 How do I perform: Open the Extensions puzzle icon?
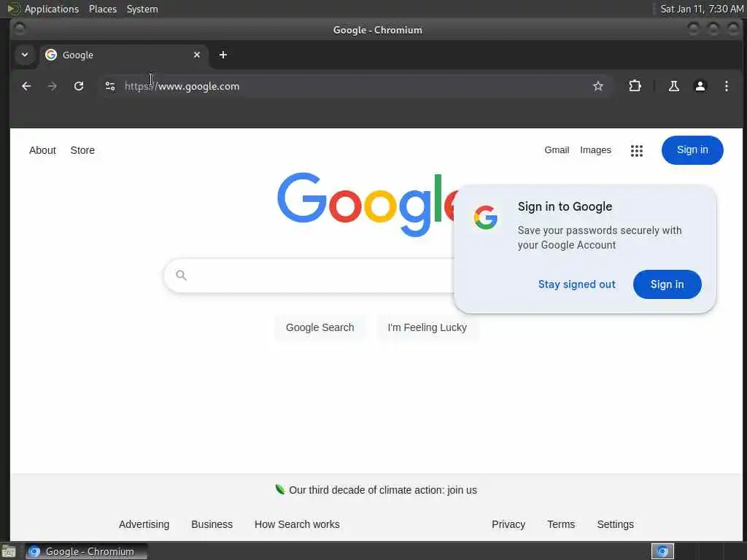(635, 86)
